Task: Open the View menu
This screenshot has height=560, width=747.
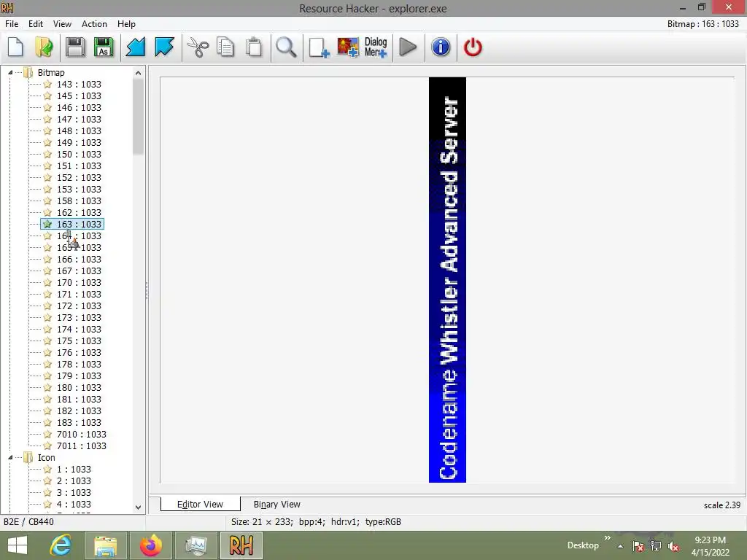Action: tap(62, 24)
